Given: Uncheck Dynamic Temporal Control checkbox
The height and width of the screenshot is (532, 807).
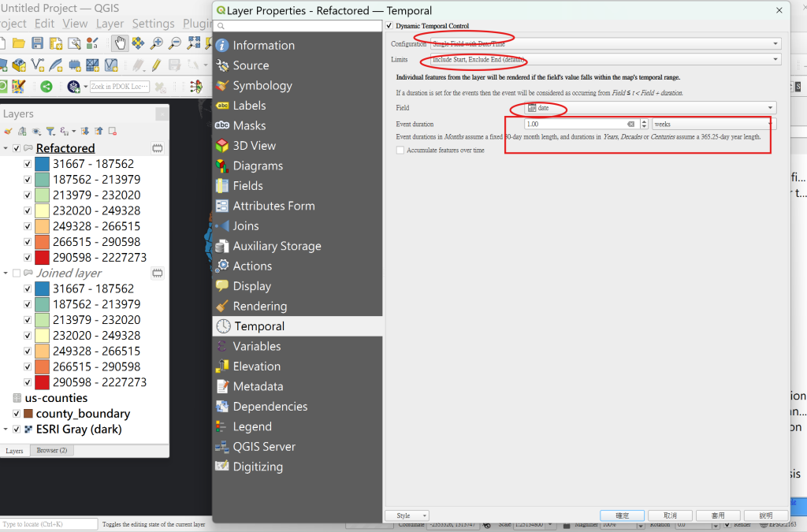Looking at the screenshot, I should (389, 26).
